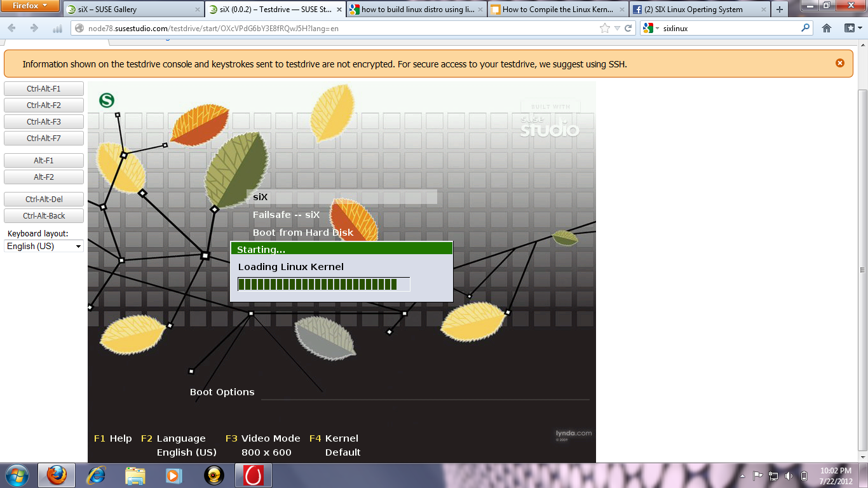Viewport: 868px width, 488px height.
Task: Click the F3 Video Mode option
Action: tap(262, 438)
